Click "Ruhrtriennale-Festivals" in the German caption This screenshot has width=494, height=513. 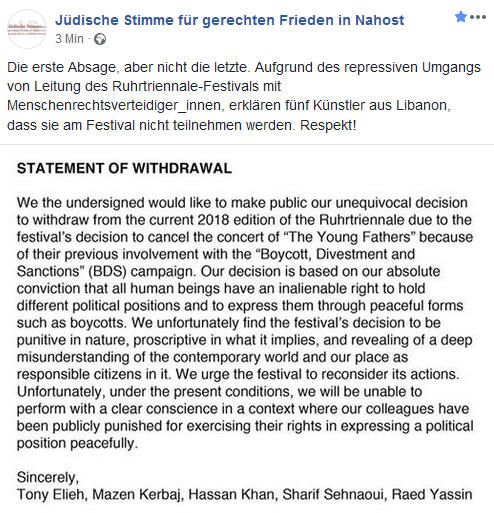(x=186, y=86)
